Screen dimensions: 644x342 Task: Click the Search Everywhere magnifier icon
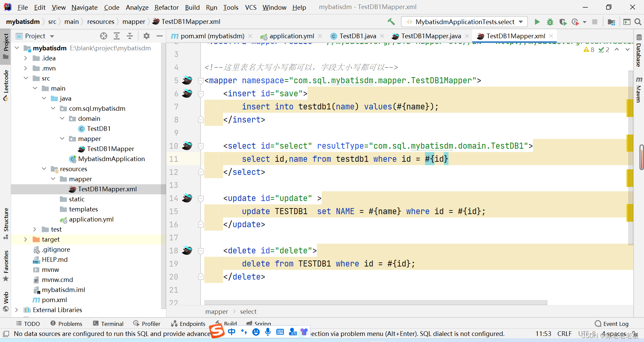[x=638, y=22]
